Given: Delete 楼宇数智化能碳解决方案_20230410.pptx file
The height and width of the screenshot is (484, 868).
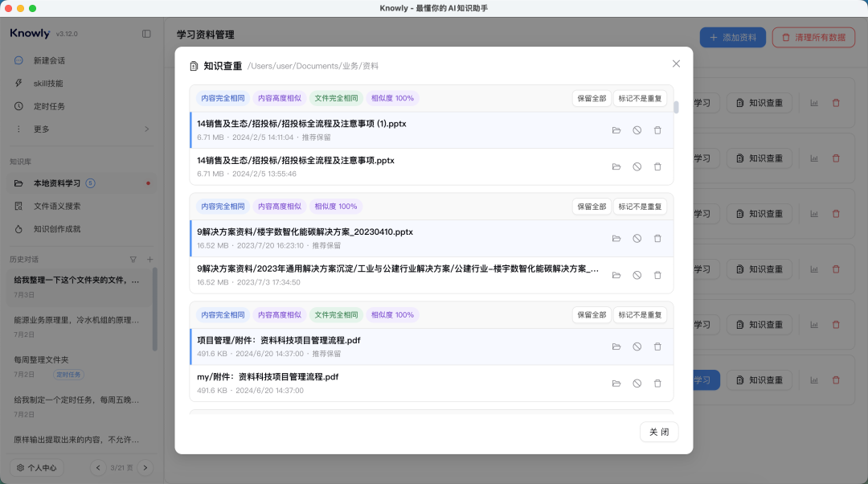Looking at the screenshot, I should [x=657, y=239].
